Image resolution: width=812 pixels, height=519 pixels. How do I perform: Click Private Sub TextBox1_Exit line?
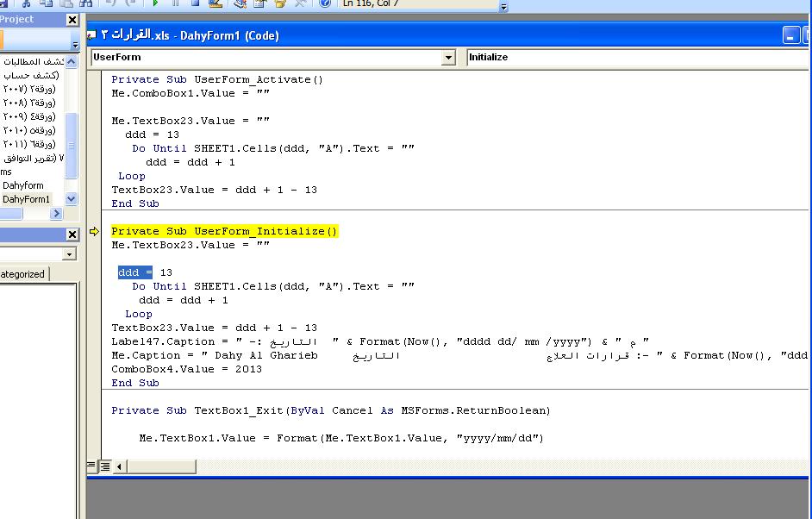(330, 410)
